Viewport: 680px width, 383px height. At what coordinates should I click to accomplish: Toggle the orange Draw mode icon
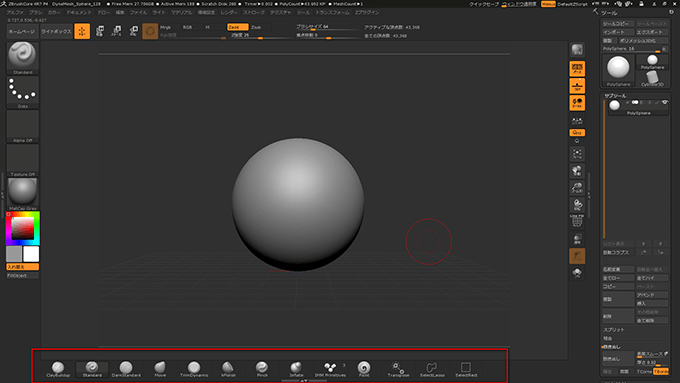pyautogui.click(x=82, y=31)
